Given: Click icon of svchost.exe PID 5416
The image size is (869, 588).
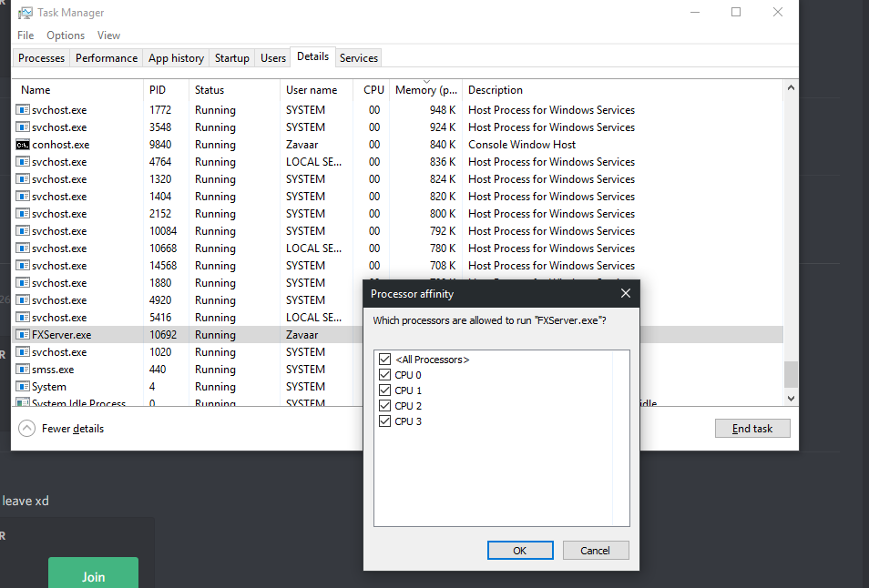Looking at the screenshot, I should click(23, 318).
